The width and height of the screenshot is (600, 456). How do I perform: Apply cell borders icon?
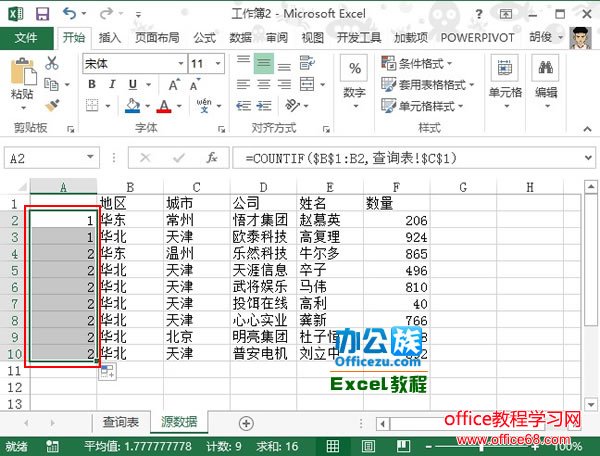(92, 105)
